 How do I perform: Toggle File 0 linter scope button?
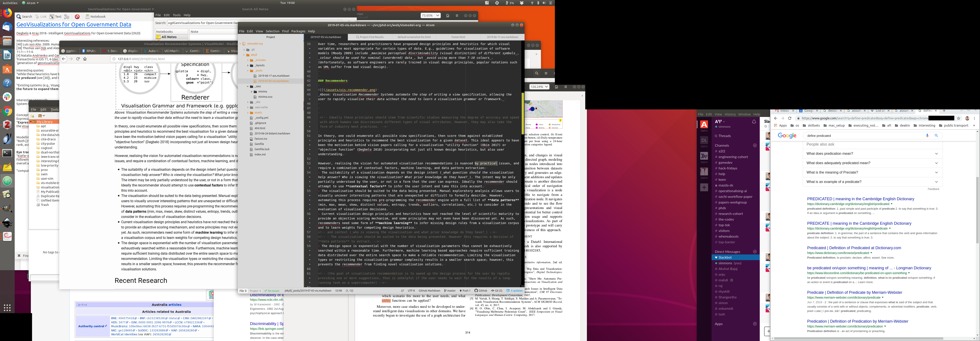[243, 291]
